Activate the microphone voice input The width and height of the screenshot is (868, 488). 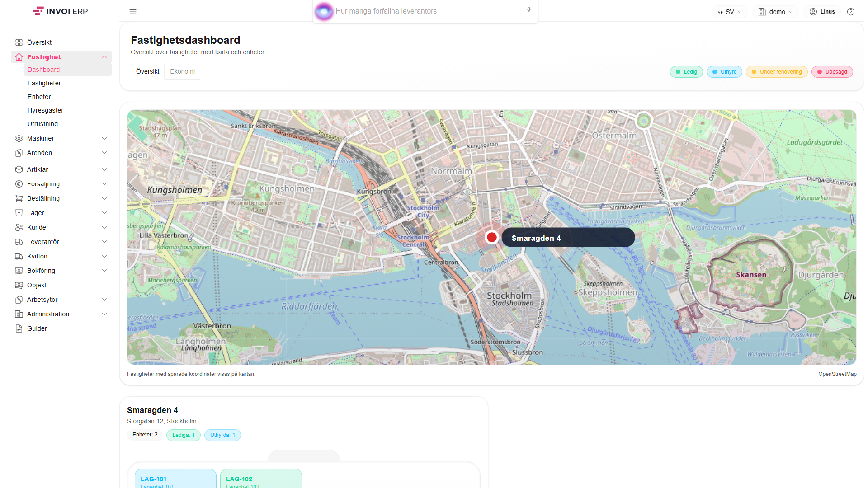point(529,10)
